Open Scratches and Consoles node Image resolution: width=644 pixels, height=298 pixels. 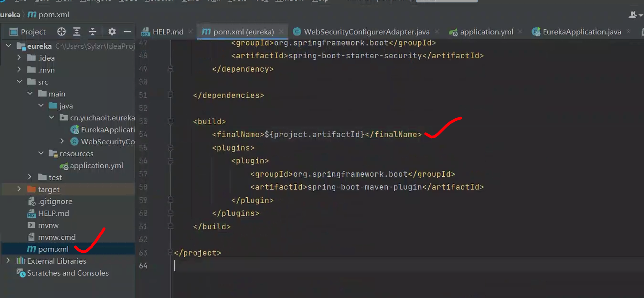click(68, 273)
